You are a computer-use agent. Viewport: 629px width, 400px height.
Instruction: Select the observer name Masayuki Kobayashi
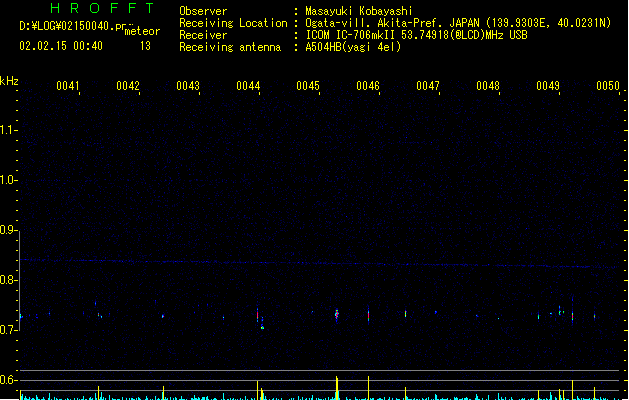[359, 11]
